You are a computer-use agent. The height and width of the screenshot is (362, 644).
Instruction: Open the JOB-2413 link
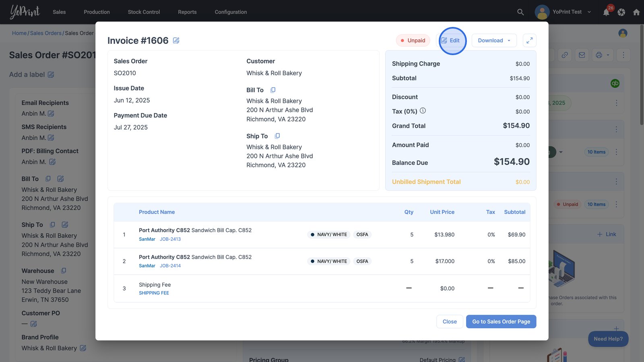170,239
